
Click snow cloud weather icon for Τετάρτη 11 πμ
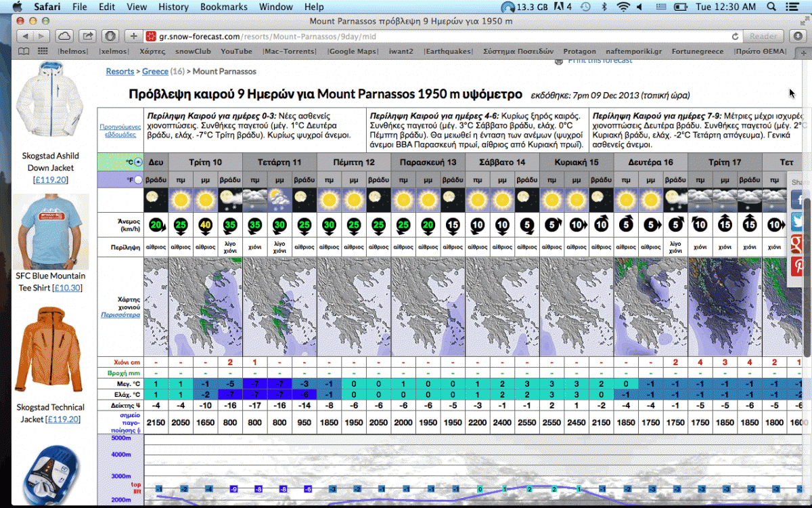click(x=254, y=200)
